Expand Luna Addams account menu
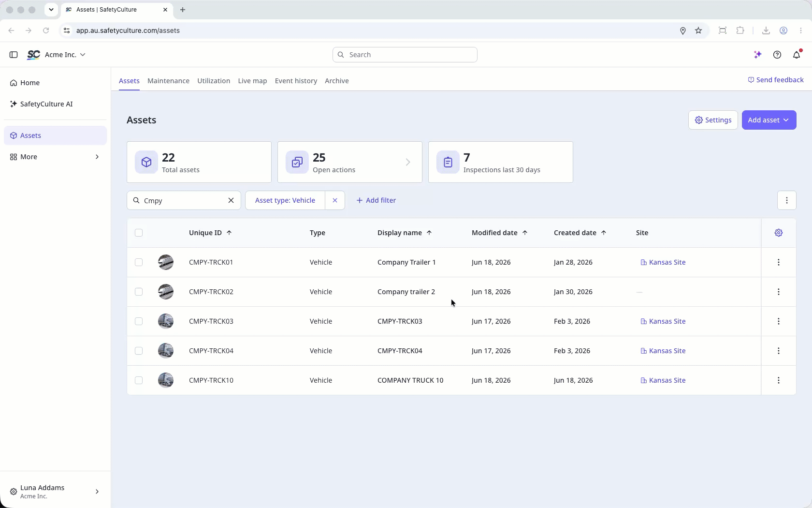Screen dimensions: 812x508 55,492
